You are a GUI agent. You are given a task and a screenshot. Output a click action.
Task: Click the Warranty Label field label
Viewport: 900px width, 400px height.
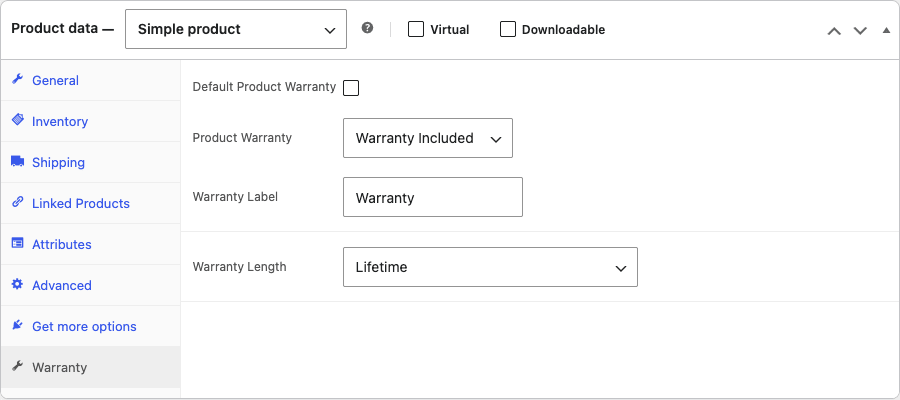(x=235, y=197)
